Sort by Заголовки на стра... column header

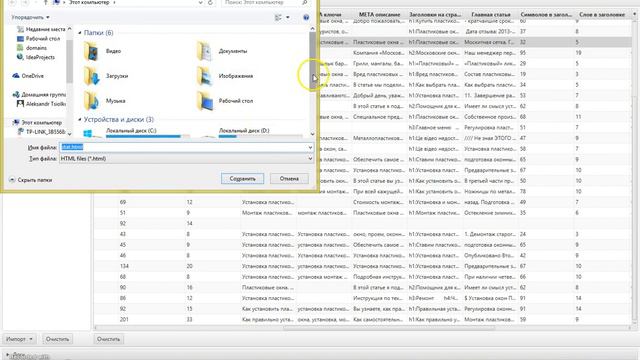pyautogui.click(x=435, y=14)
